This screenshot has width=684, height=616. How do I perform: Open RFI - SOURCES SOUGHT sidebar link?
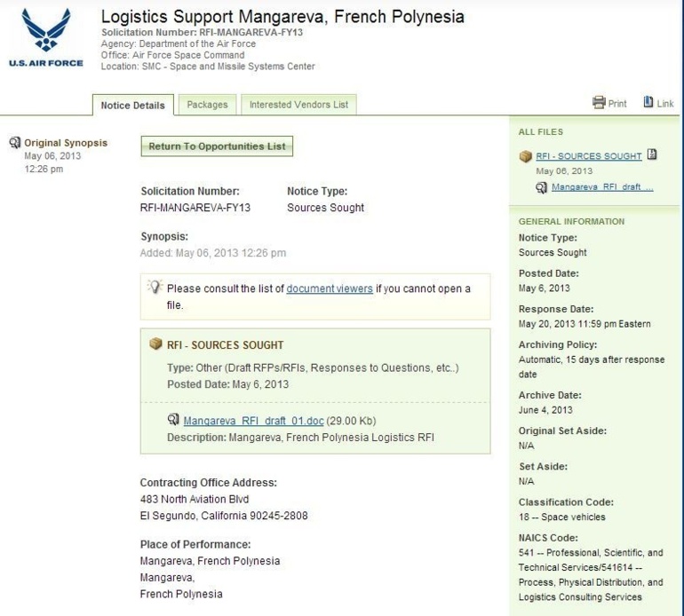tap(588, 156)
